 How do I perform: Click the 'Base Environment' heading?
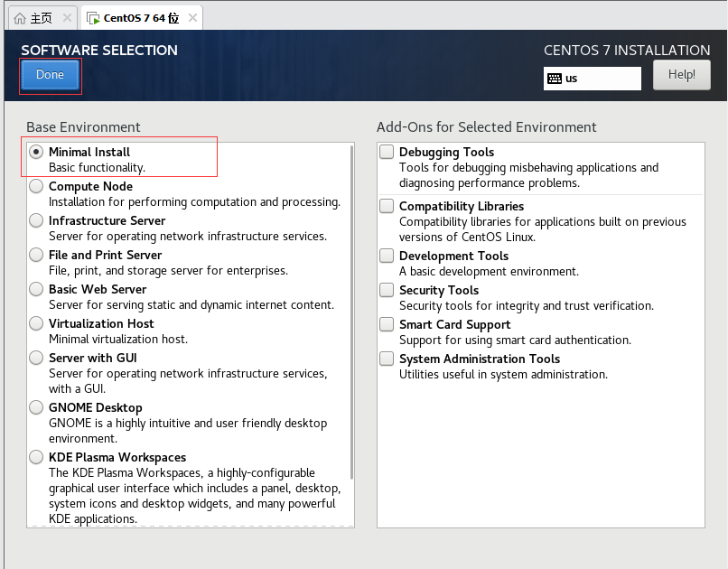coord(83,127)
